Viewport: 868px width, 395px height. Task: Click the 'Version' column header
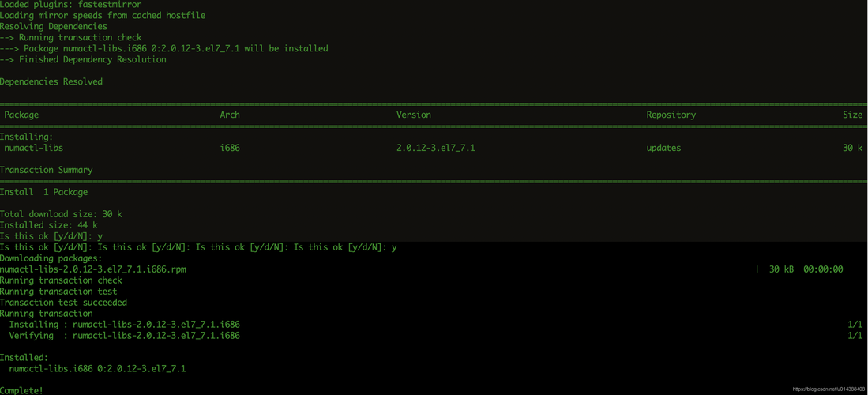pyautogui.click(x=414, y=115)
